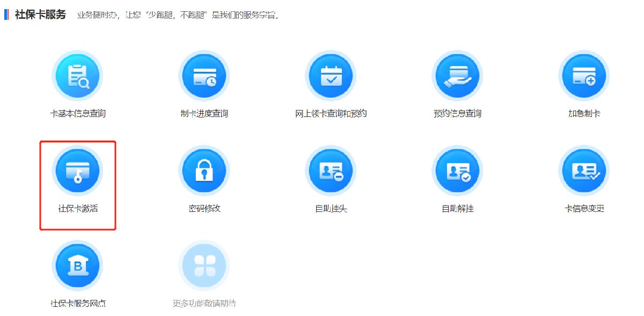The width and height of the screenshot is (644, 316).
Task: Open the 自助挂失 ID-minus icon
Action: 331,171
